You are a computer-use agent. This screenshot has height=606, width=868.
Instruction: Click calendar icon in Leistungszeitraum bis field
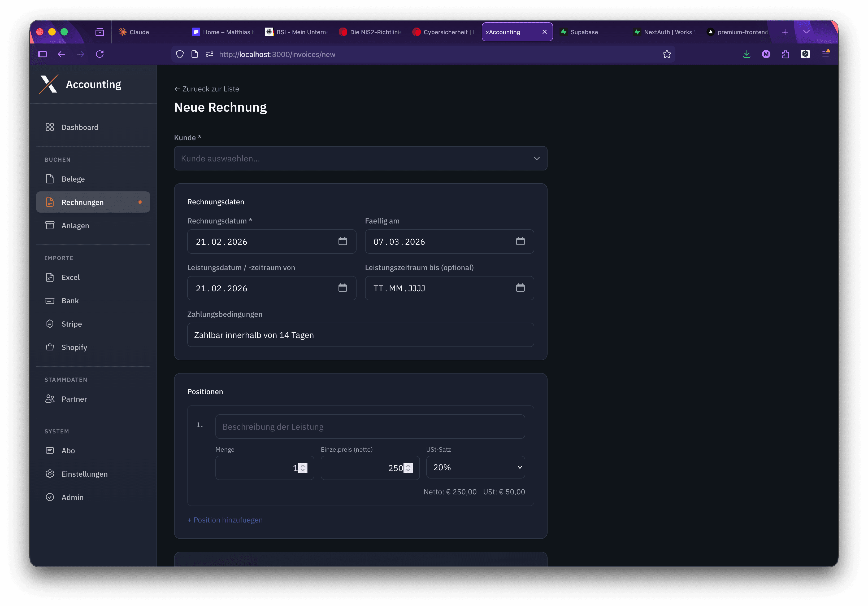click(x=520, y=288)
